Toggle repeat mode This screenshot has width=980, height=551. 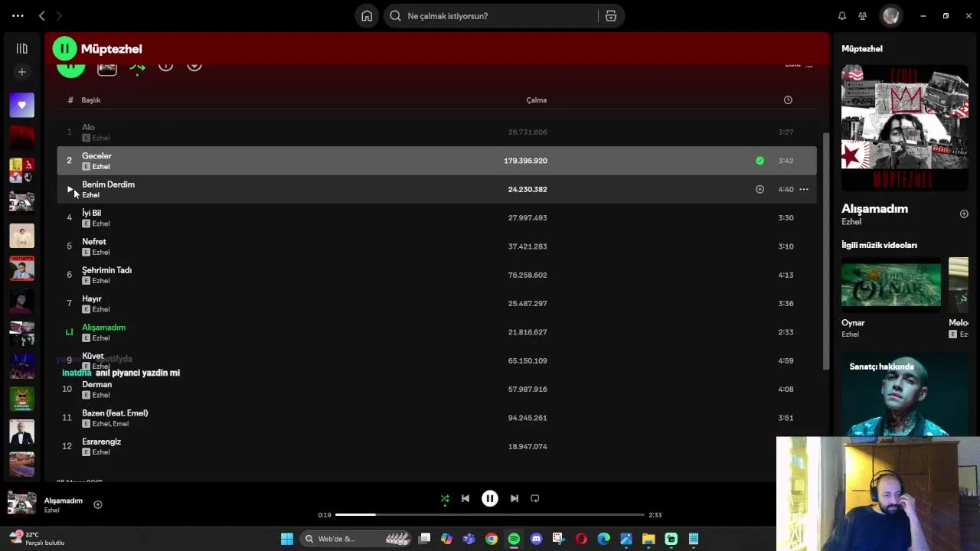click(535, 498)
